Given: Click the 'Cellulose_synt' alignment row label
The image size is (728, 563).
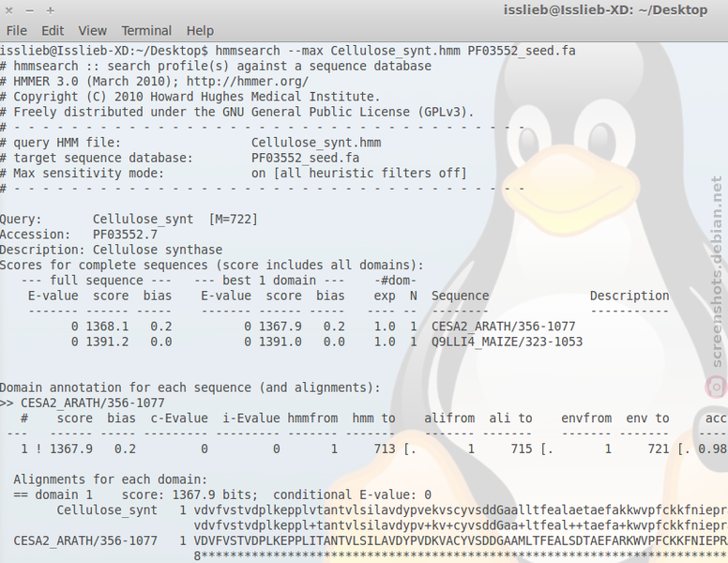Looking at the screenshot, I should pos(107,510).
